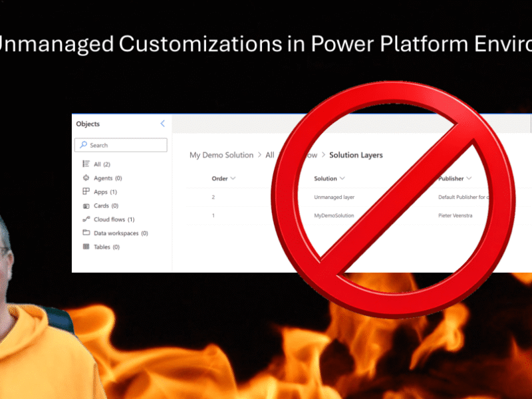Click the Cards icon
The height and width of the screenshot is (399, 532).
[x=86, y=205]
